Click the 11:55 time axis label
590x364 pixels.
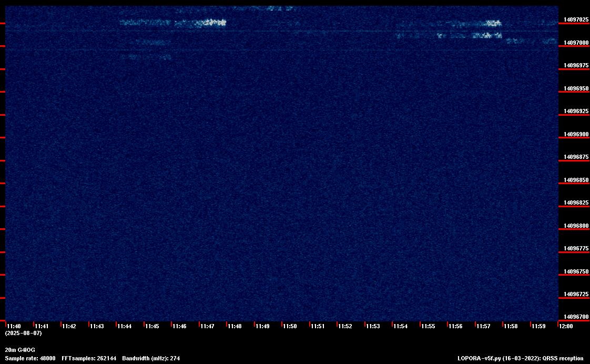[428, 326]
